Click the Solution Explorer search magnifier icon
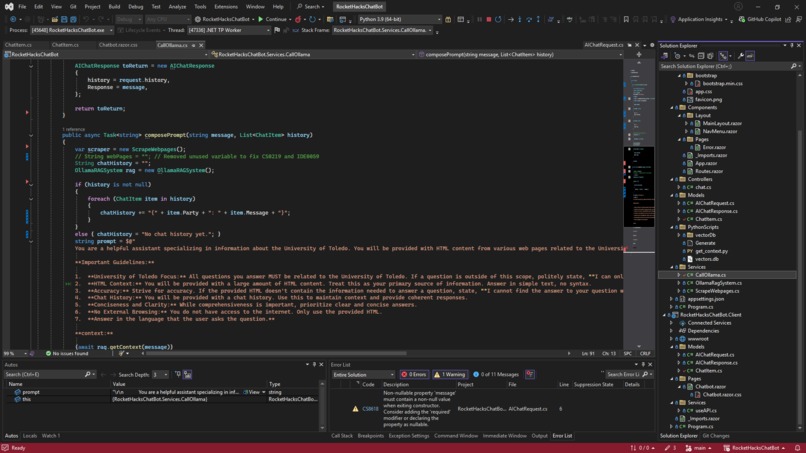806x453 pixels. [794, 66]
